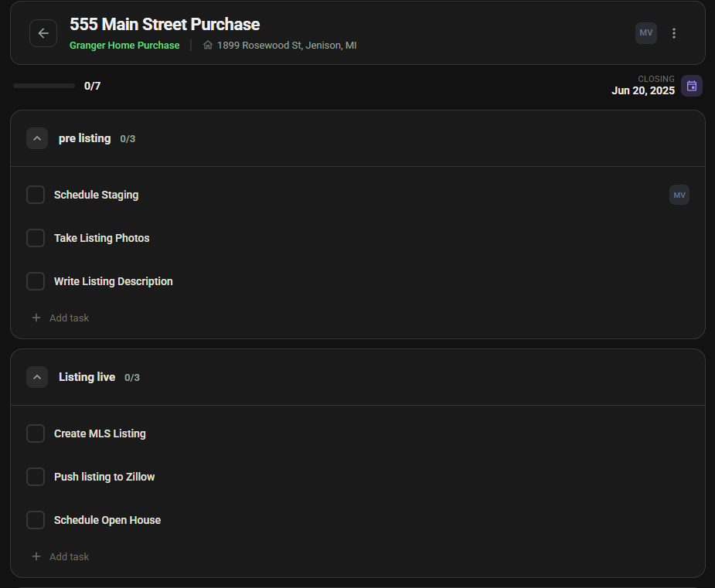This screenshot has height=588, width=715.
Task: Open the three-dot options menu
Action: click(674, 33)
